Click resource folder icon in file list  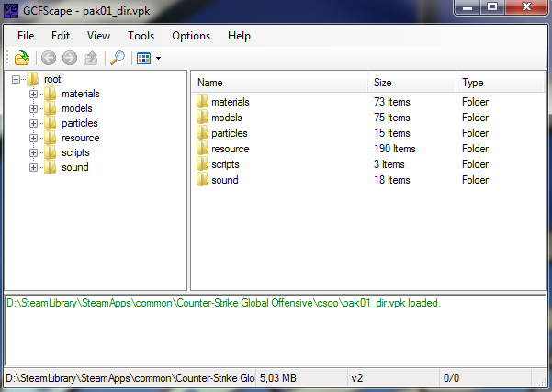202,148
